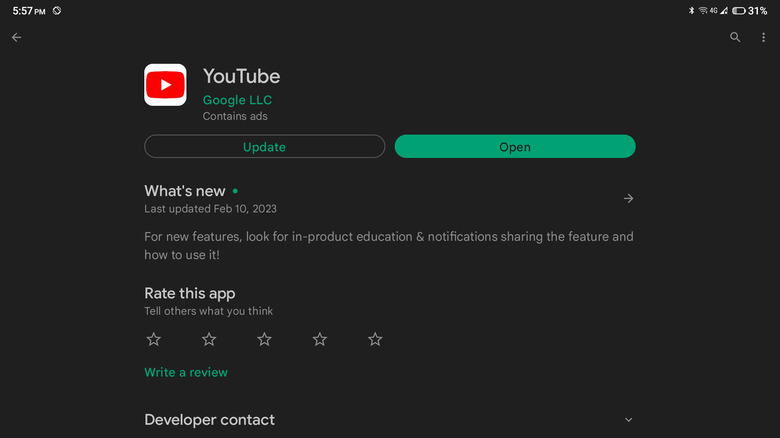The width and height of the screenshot is (780, 438).
Task: Click the Write a review link
Action: 186,372
